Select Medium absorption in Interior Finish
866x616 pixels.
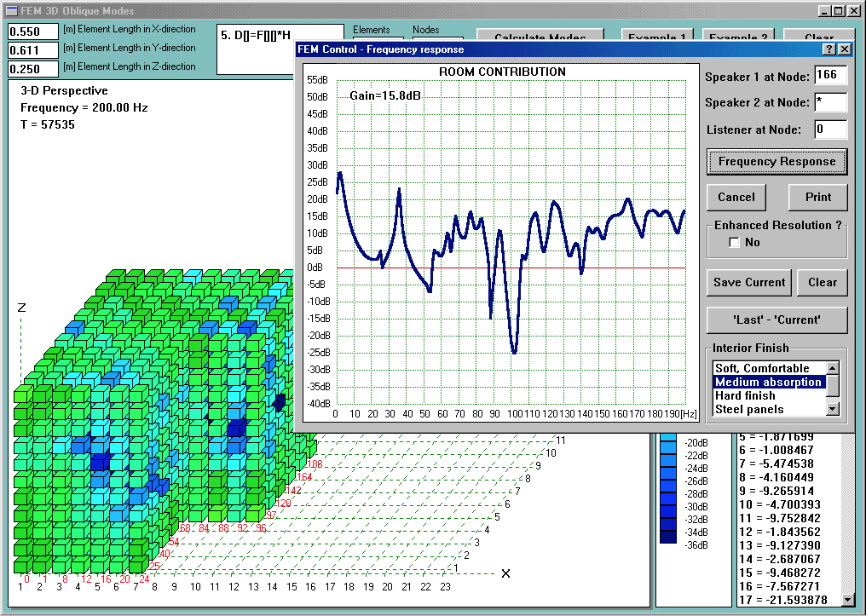point(769,382)
